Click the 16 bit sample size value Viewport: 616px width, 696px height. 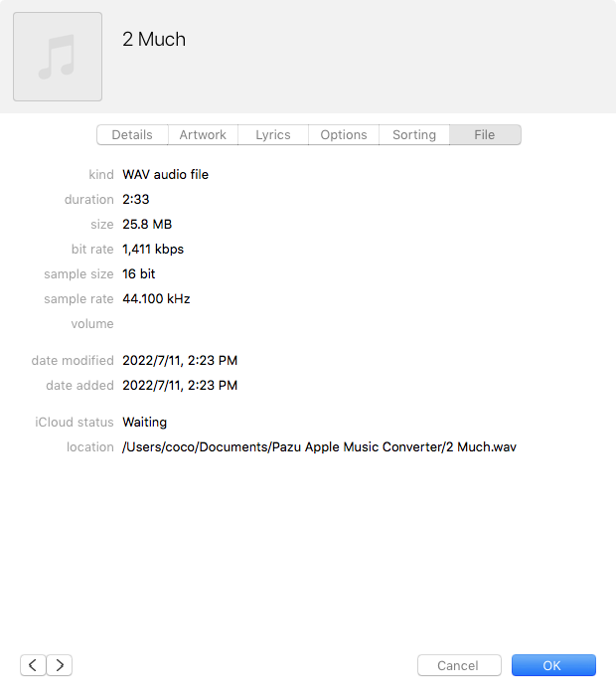coord(139,274)
